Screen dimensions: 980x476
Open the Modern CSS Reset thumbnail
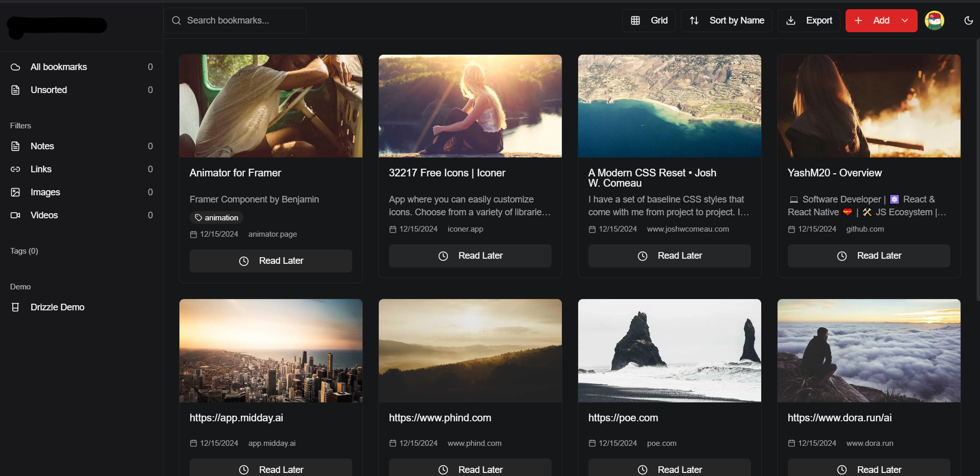click(x=670, y=106)
